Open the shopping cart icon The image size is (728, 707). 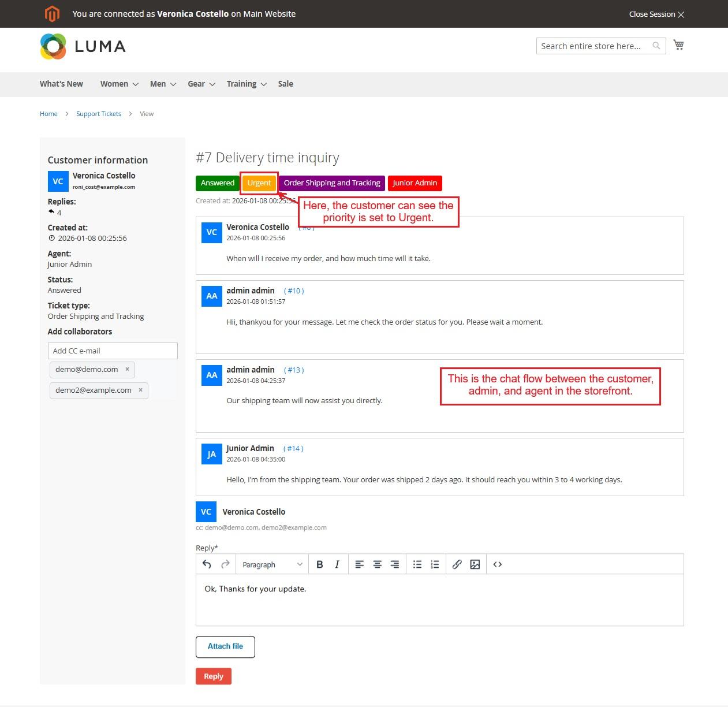tap(678, 45)
